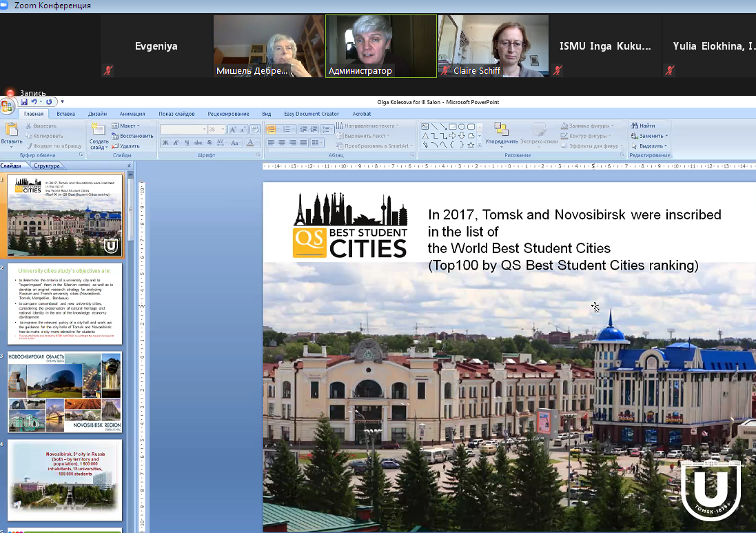Open Шрифт group dialog launcher
Screen dimensions: 756x533
coord(258,155)
